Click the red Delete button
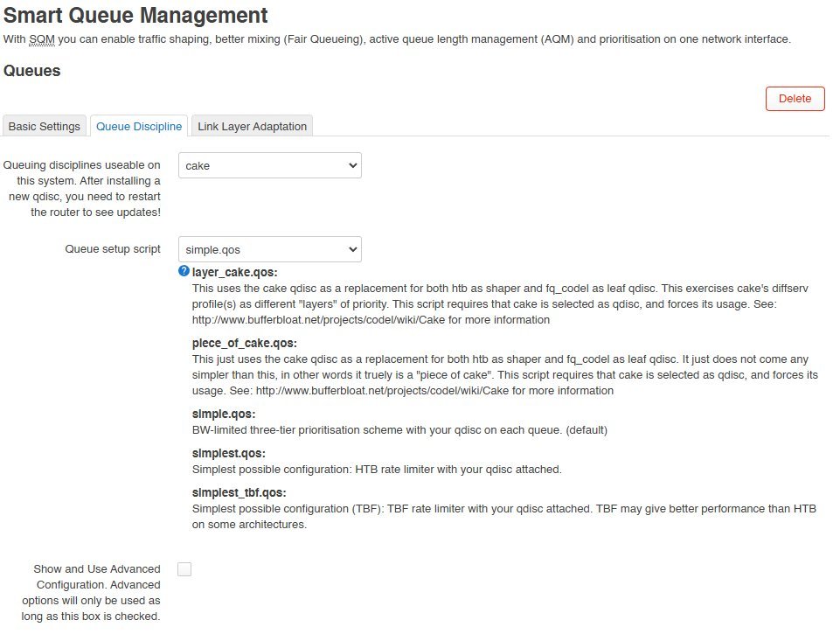The width and height of the screenshot is (840, 634). pos(795,99)
